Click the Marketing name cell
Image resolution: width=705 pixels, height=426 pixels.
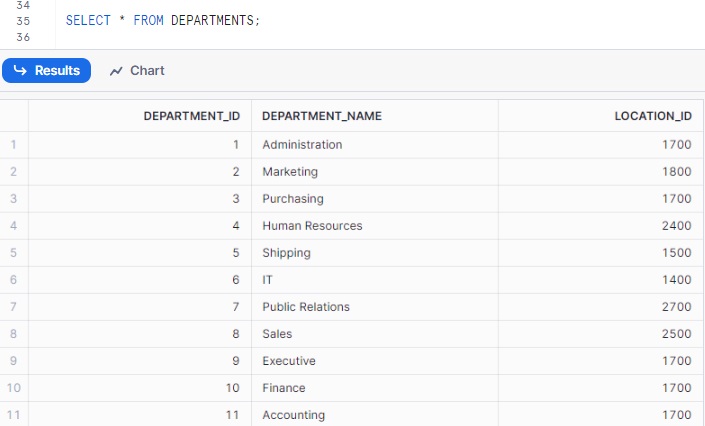[290, 172]
